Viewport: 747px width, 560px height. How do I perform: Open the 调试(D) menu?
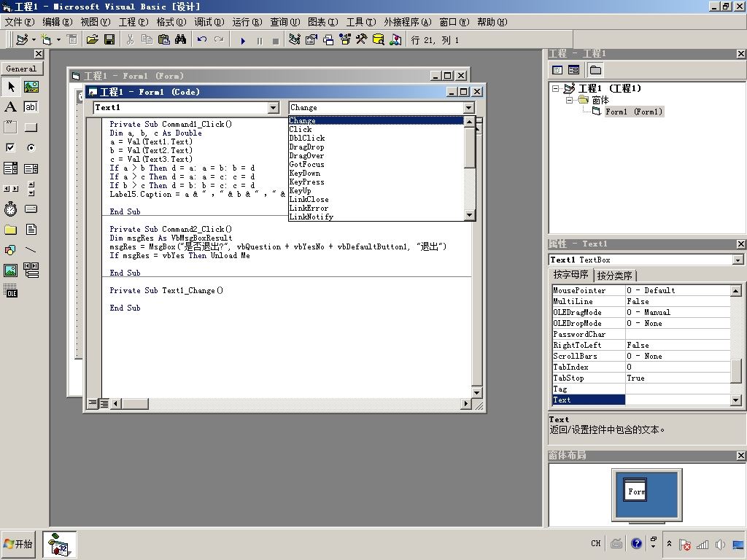pos(209,22)
